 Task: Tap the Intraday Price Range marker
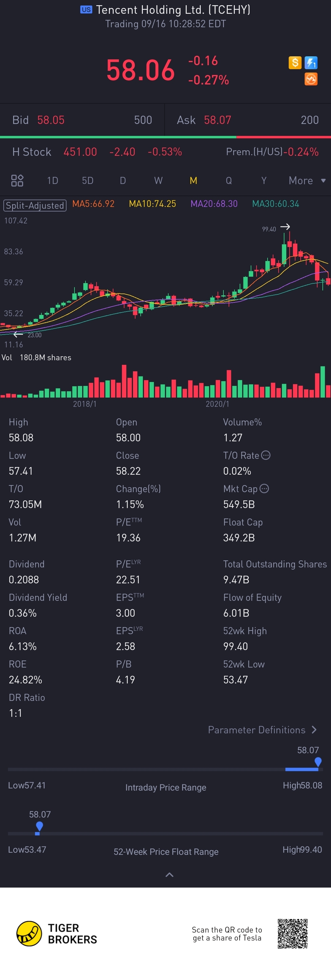(318, 762)
